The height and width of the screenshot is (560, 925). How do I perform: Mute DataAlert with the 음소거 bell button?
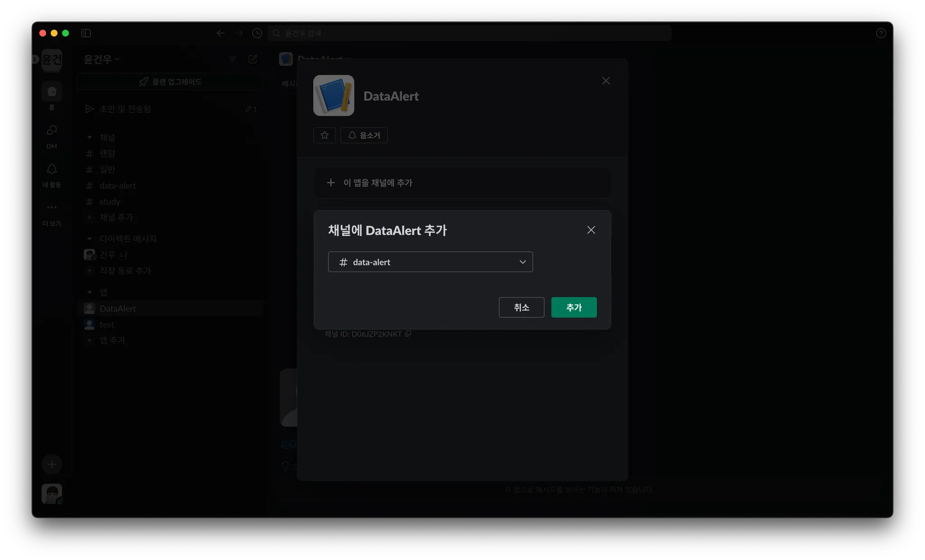point(364,135)
